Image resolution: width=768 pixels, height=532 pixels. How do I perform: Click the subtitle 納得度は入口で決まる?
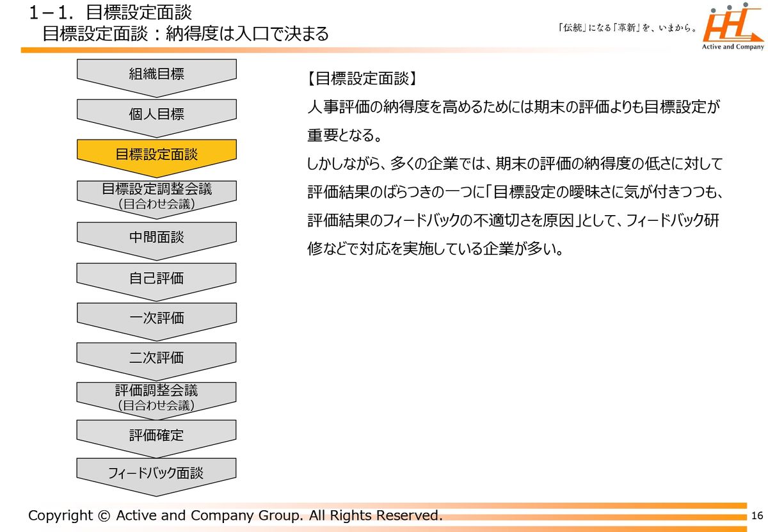click(x=186, y=33)
